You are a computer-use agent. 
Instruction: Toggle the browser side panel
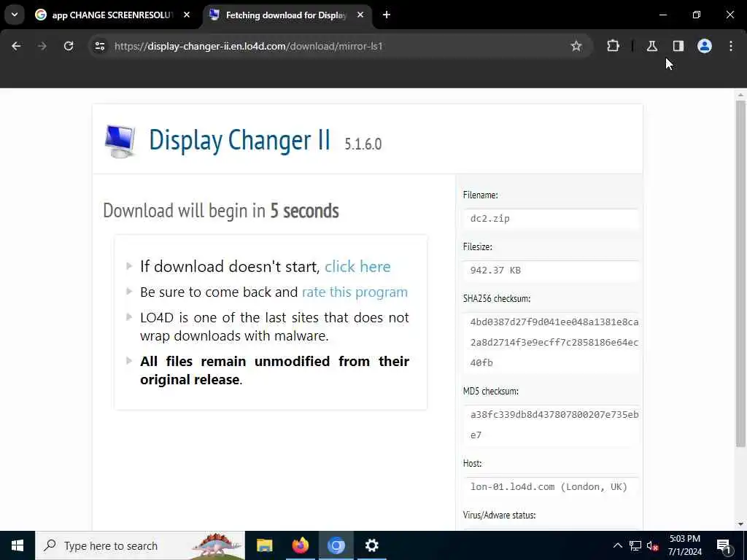coord(678,46)
